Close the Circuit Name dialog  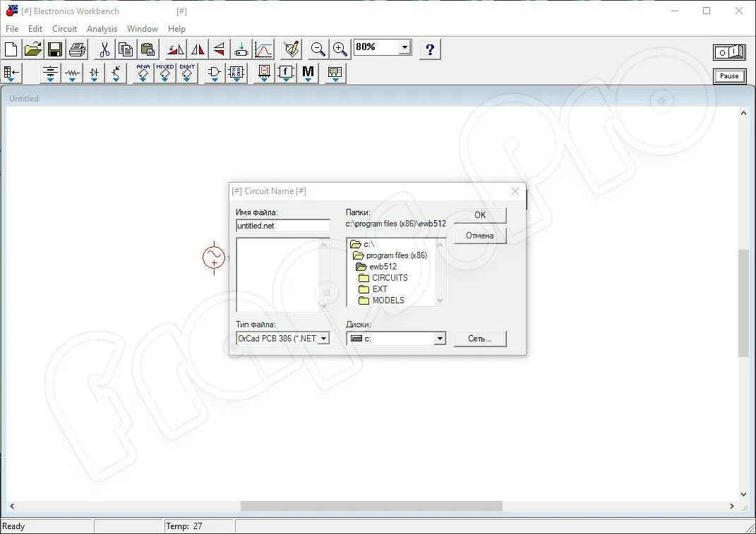click(515, 191)
